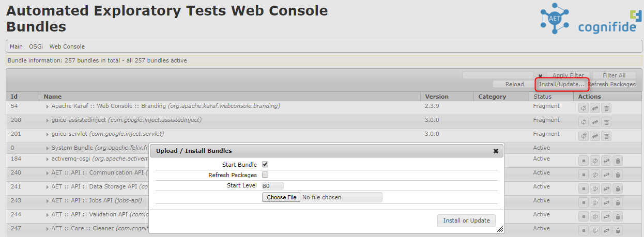Screen dimensions: 644x237
Task: Open the Install/Update... dialog button
Action: [561, 84]
